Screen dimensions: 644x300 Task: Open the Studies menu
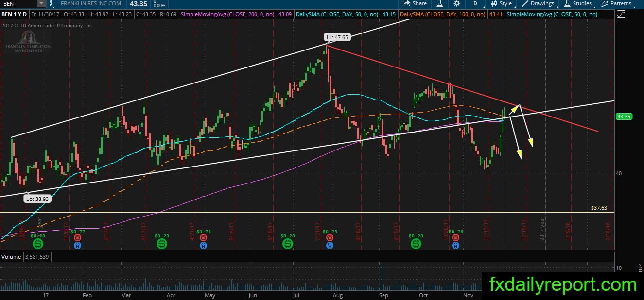[x=577, y=3]
